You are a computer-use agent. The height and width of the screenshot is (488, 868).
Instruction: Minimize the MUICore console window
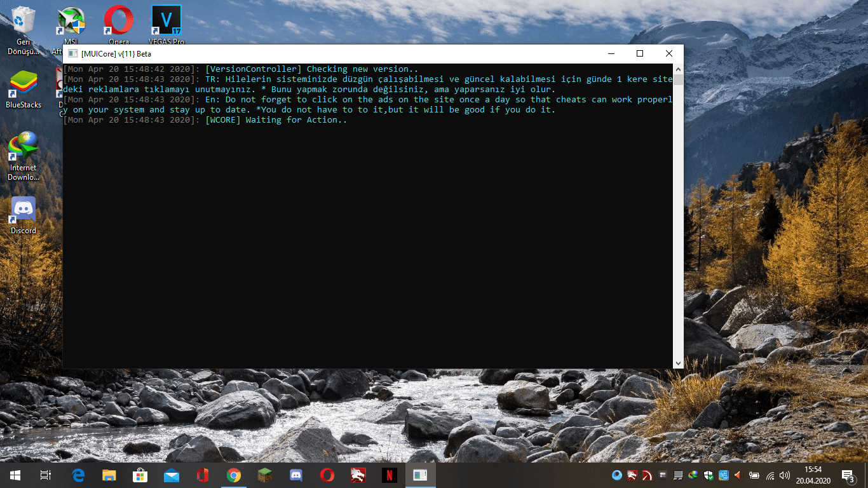[611, 54]
